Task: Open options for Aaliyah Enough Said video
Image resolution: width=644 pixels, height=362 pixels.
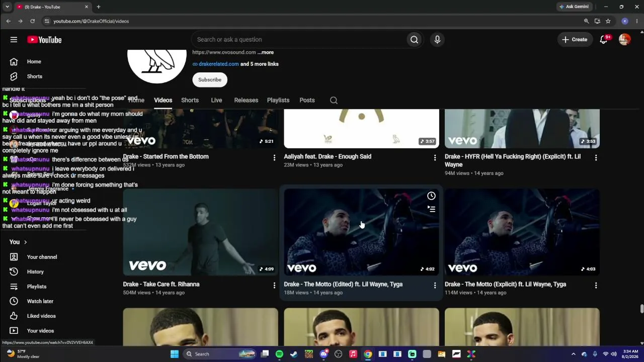Action: 435,158
